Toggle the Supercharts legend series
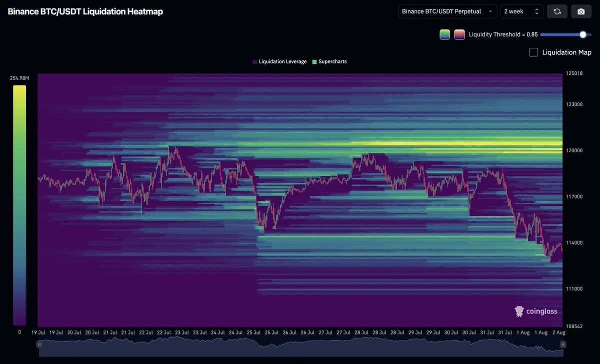600x364 pixels. pos(329,61)
